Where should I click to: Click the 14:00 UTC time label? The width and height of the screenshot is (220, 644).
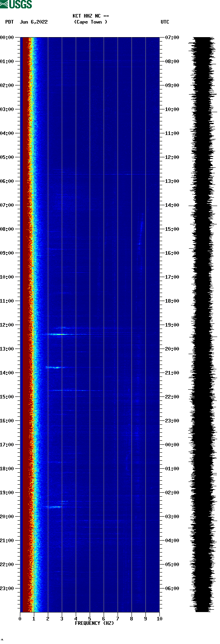click(x=172, y=205)
